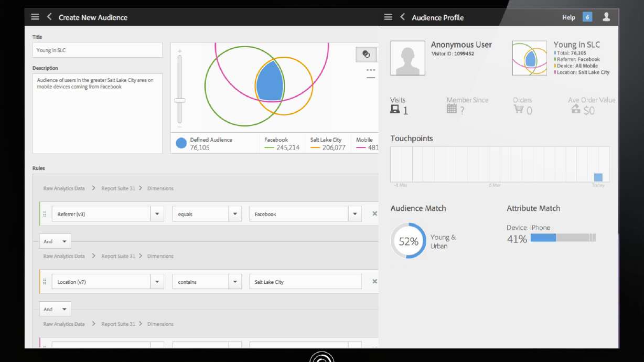Click Visitor ID: 1099452 text
The width and height of the screenshot is (644, 362).
click(x=453, y=54)
